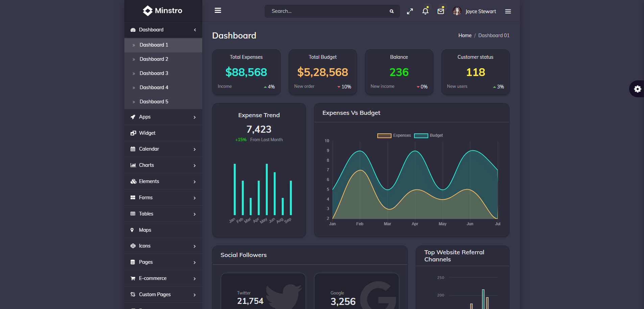Expand the Apps submenu arrow
Image resolution: width=644 pixels, height=309 pixels.
(x=195, y=117)
